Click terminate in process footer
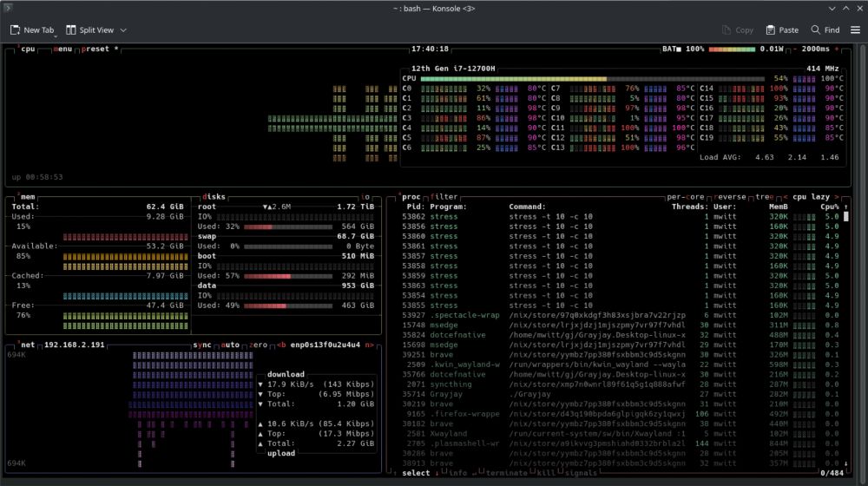 coord(507,473)
